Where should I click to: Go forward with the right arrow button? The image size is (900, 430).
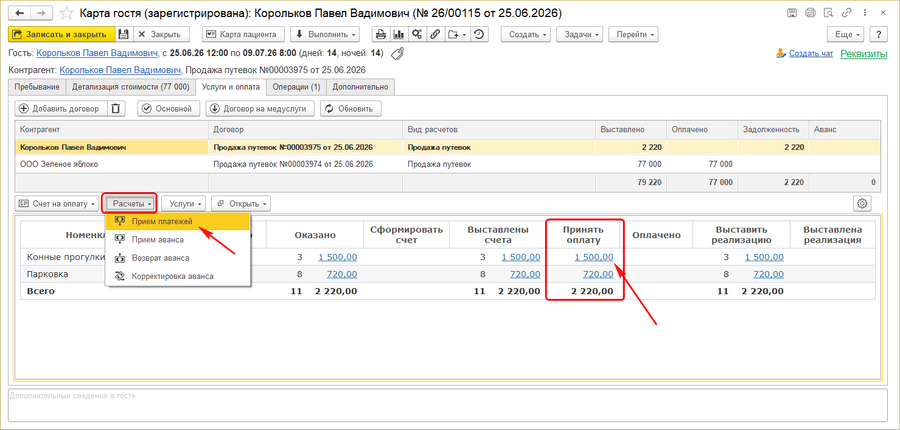pyautogui.click(x=41, y=12)
